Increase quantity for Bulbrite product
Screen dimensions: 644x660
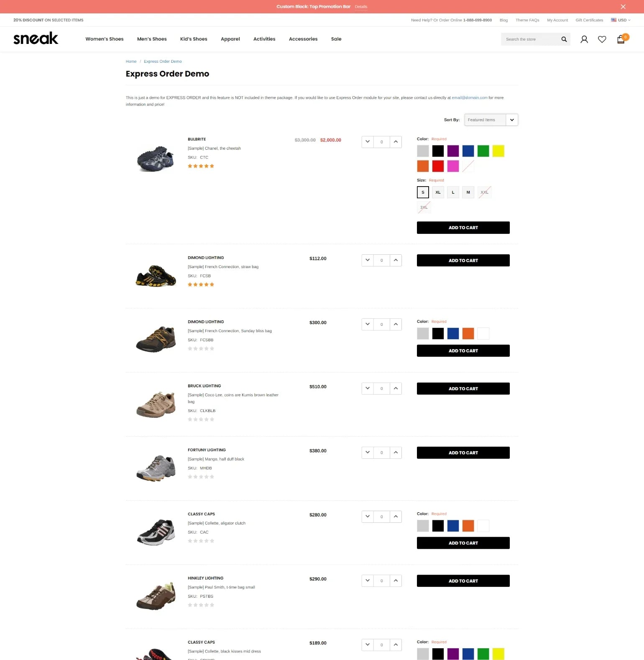(x=396, y=142)
